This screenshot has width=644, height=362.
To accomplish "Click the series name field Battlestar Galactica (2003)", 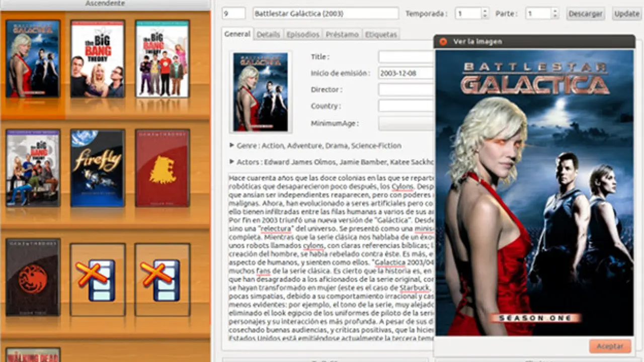I will (x=325, y=14).
